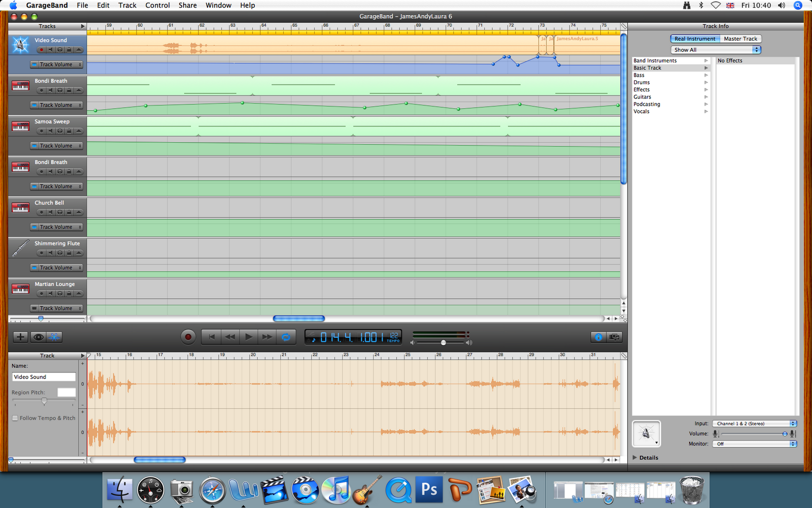The image size is (812, 508).
Task: Switch to the Master Track tab
Action: pyautogui.click(x=740, y=39)
